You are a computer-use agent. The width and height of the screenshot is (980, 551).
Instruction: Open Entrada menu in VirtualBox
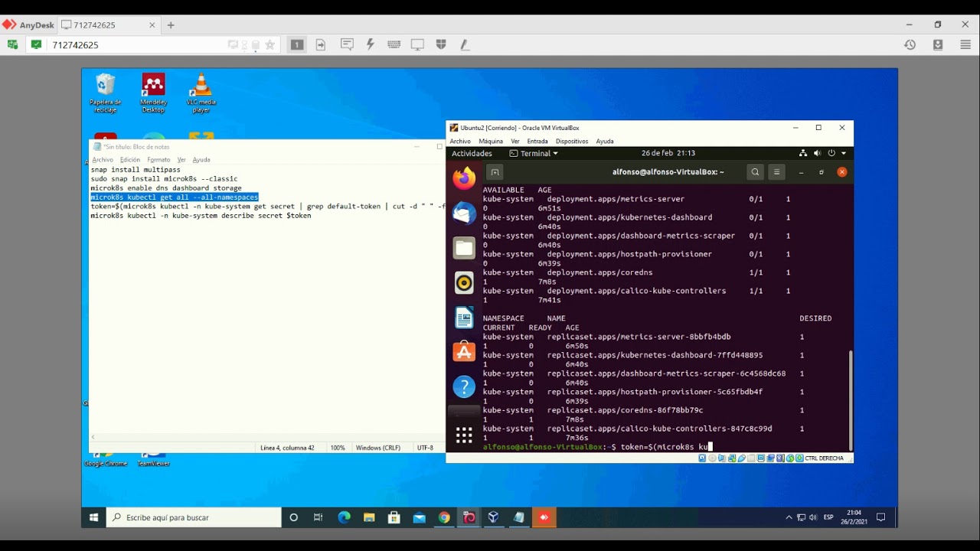(537, 141)
